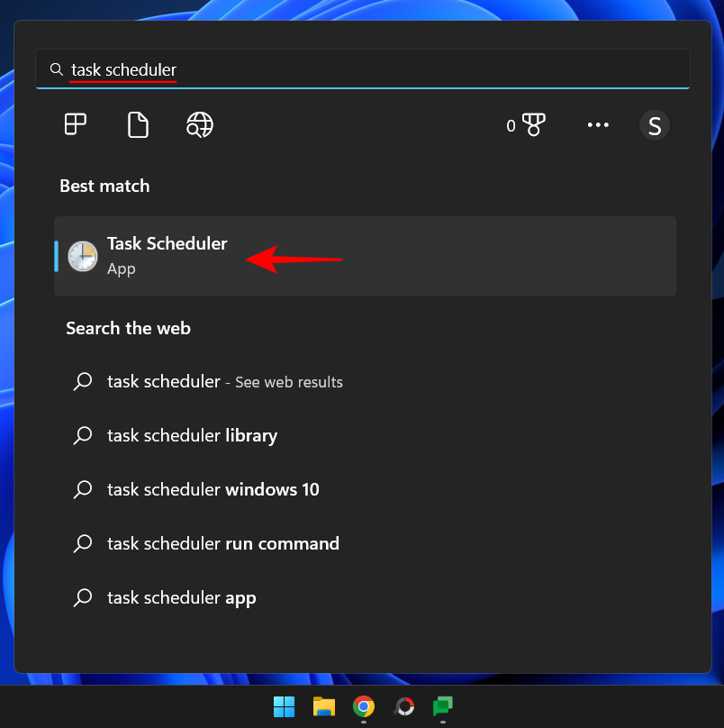This screenshot has width=724, height=728.
Task: Click the magnifier icon in the search box
Action: pyautogui.click(x=57, y=69)
